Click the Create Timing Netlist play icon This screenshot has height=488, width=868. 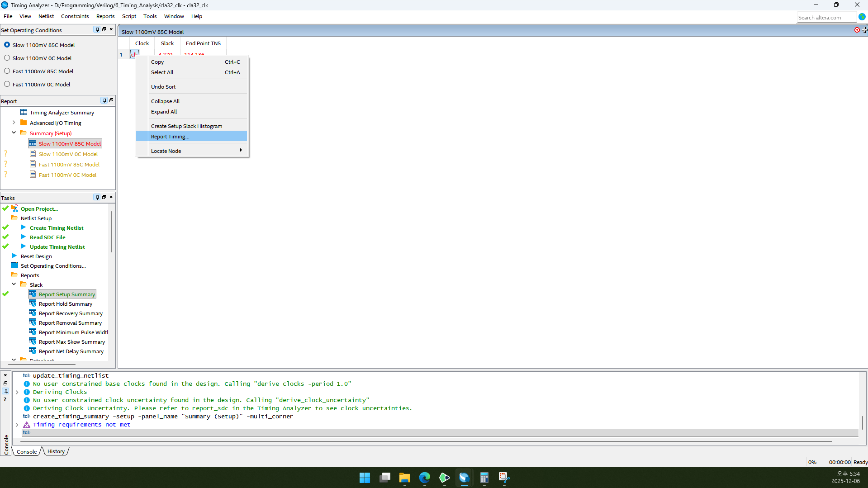[x=23, y=227]
